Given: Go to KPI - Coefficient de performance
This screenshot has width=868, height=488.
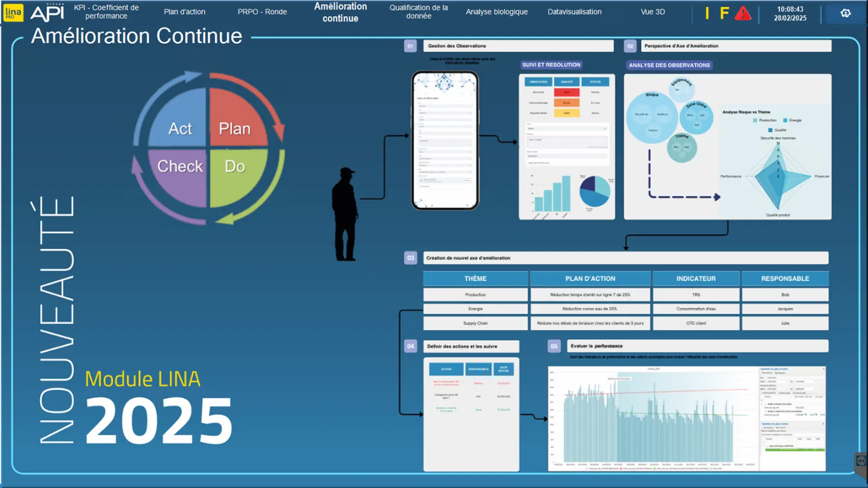Looking at the screenshot, I should click(x=106, y=12).
